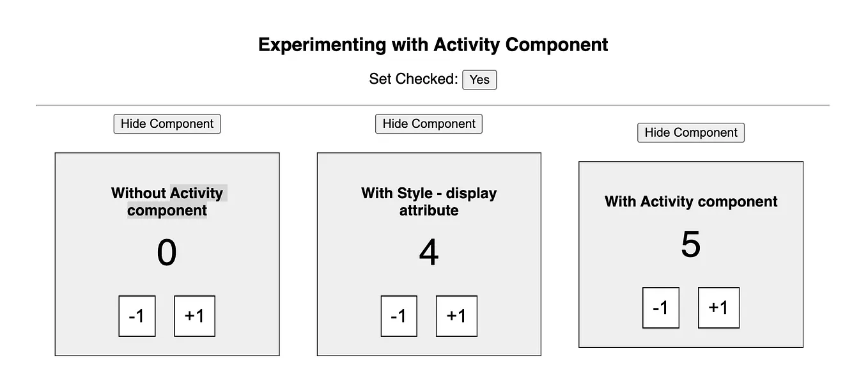
Task: Click the With Activity component heading
Action: pyautogui.click(x=690, y=201)
